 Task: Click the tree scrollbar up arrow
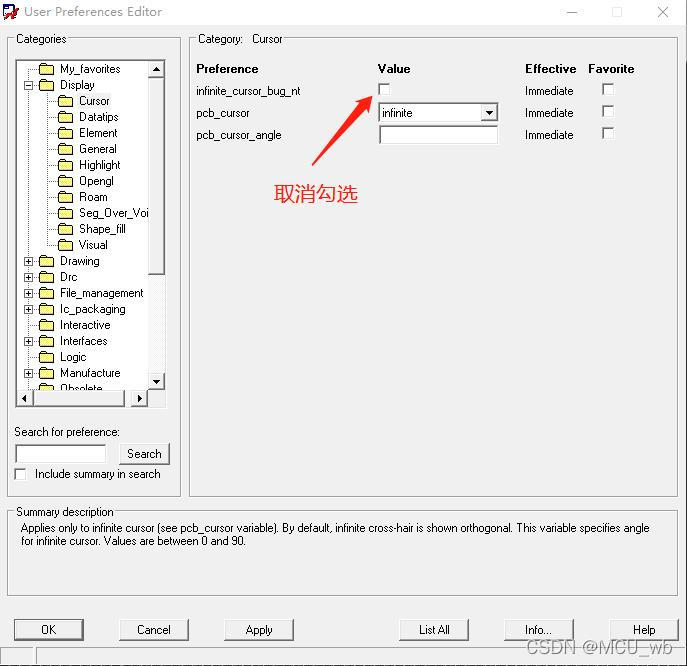[156, 69]
